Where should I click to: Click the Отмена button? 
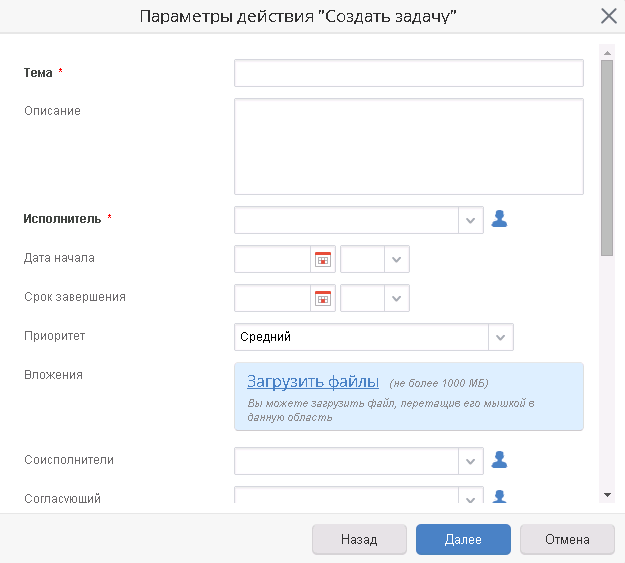point(567,539)
